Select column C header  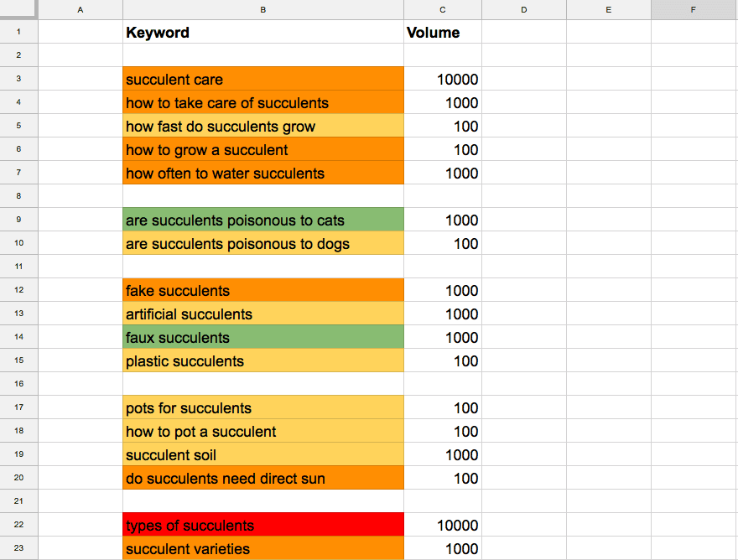click(x=442, y=9)
